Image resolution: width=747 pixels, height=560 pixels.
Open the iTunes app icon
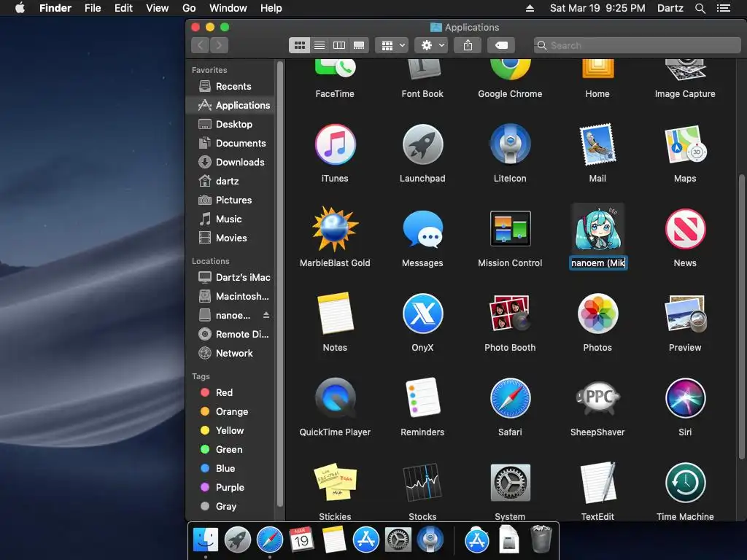pos(335,144)
